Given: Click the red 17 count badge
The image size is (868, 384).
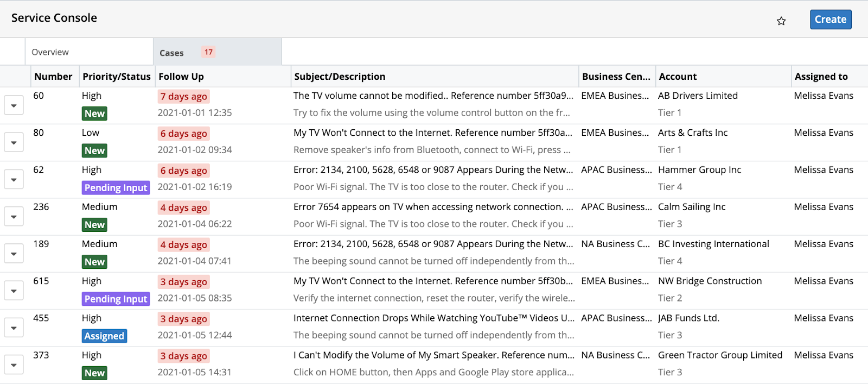Looking at the screenshot, I should 208,52.
